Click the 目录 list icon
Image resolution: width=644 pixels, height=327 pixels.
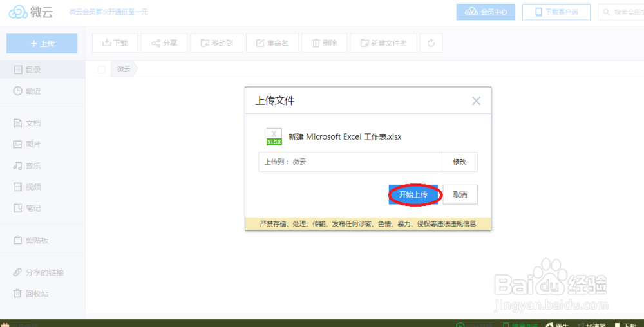pos(17,70)
